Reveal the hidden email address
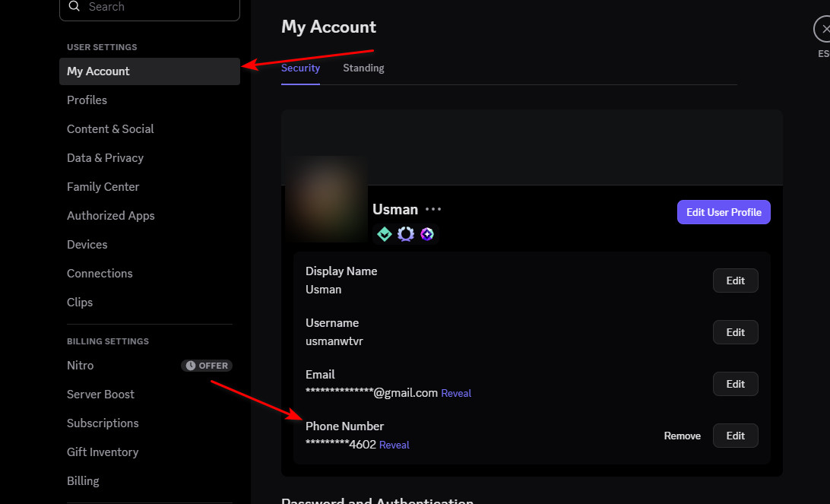 click(456, 394)
